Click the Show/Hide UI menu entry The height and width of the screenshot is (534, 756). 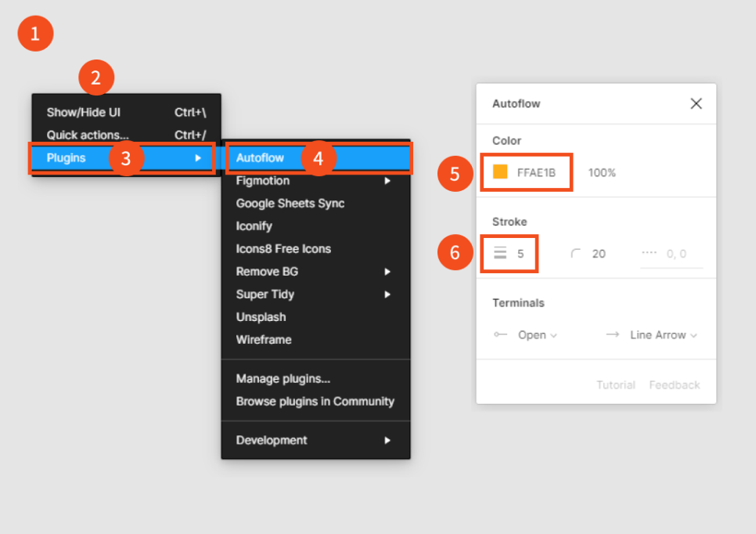(126, 113)
